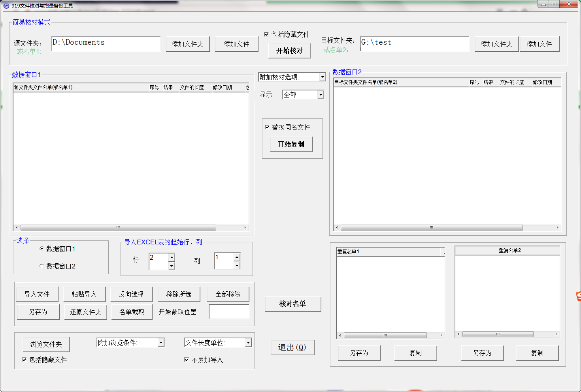The image size is (581, 392).
Task: Toggle the 不累加导入 checkbox
Action: (187, 360)
